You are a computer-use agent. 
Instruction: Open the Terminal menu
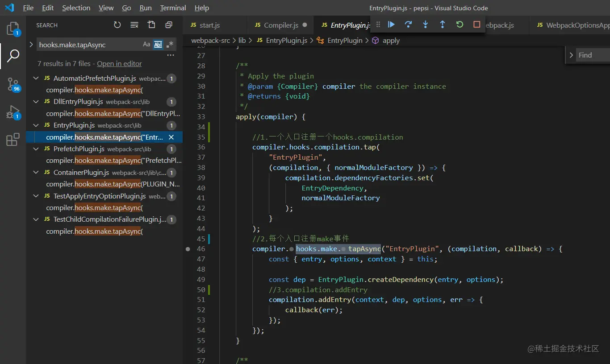[173, 8]
